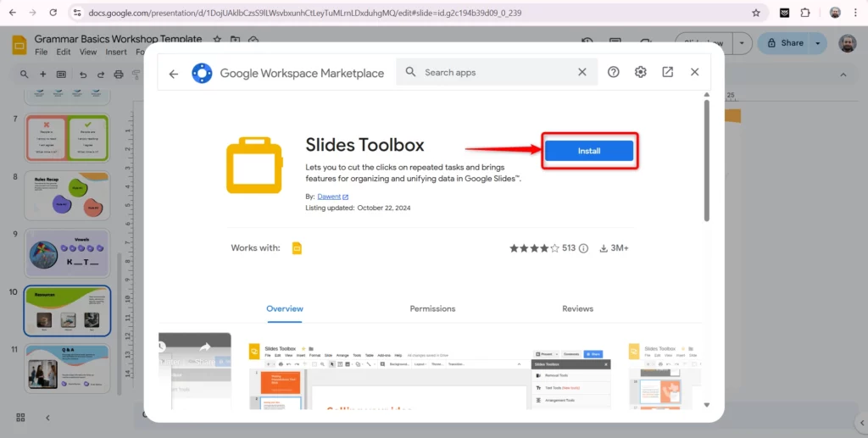Close the Google Workspace Marketplace dialog
The image size is (868, 438).
click(x=695, y=73)
